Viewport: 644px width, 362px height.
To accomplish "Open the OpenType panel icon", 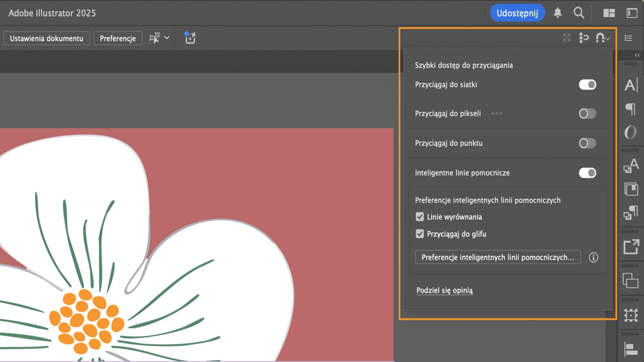I will pos(631,132).
